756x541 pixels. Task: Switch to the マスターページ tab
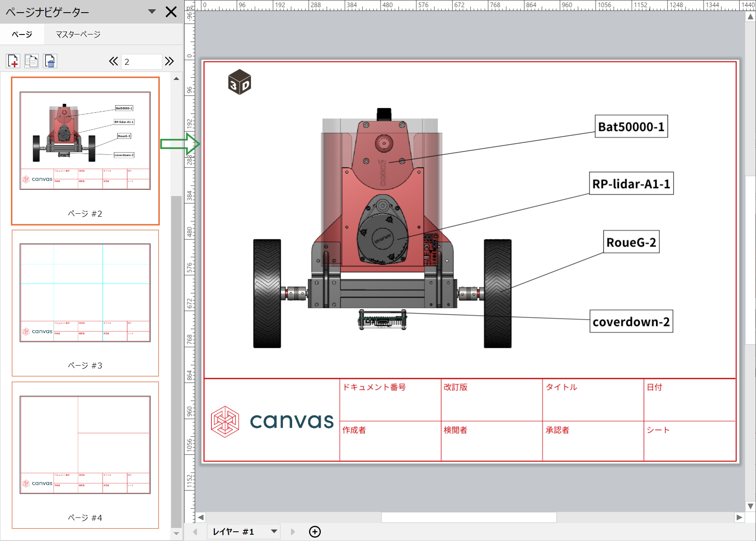click(x=78, y=34)
